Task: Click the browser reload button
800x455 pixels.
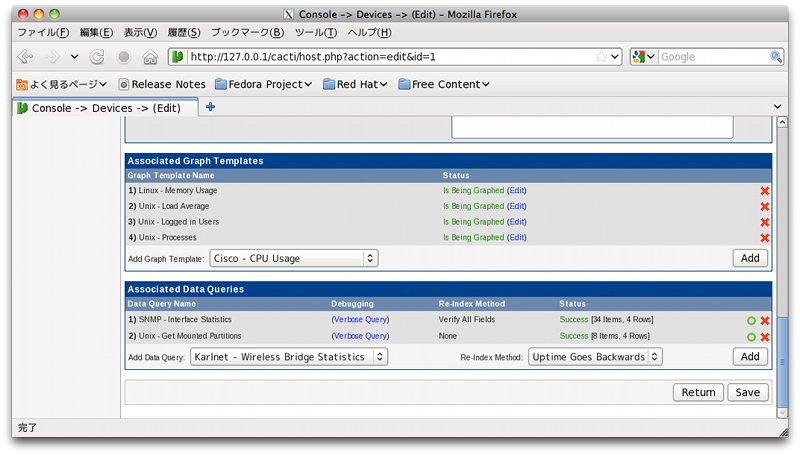Action: click(x=98, y=57)
